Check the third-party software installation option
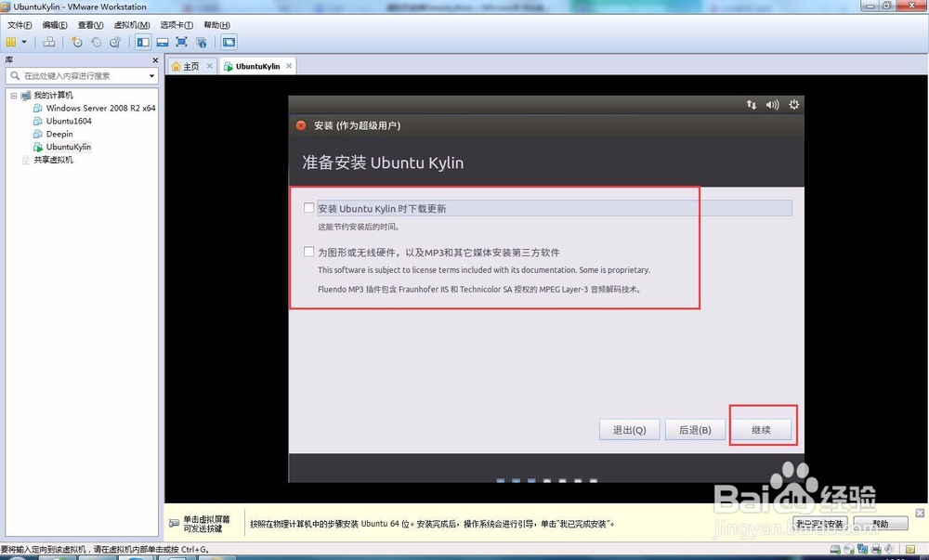This screenshot has width=929, height=560. click(308, 251)
